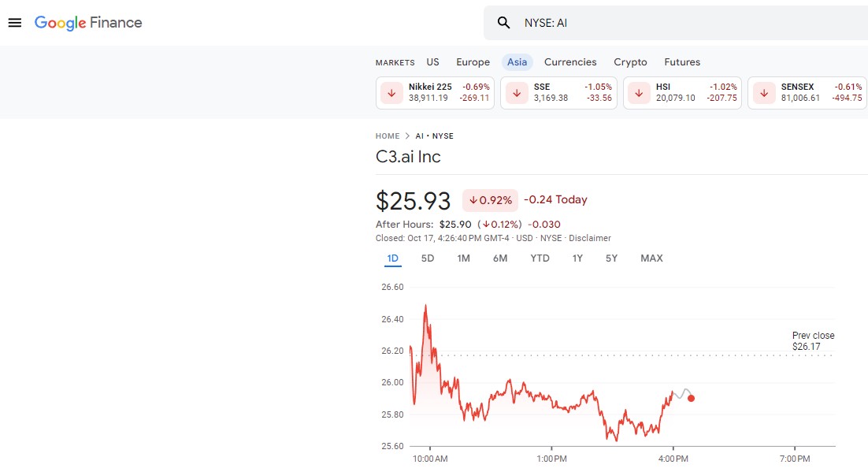Click the MARKETS label

pyautogui.click(x=395, y=62)
